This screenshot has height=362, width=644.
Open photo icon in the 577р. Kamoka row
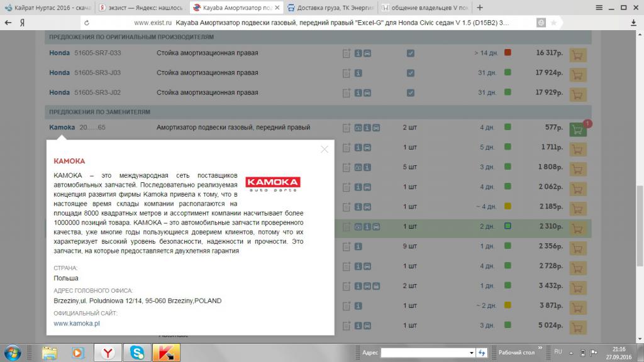(358, 128)
